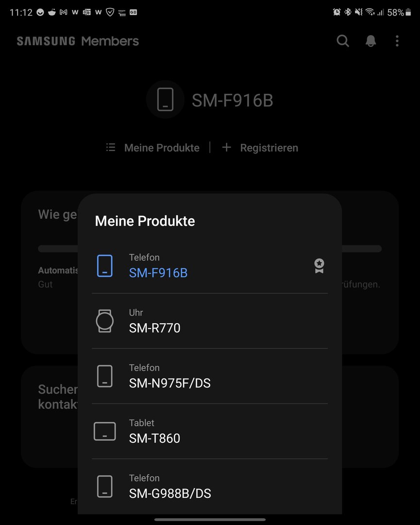This screenshot has width=420, height=525.
Task: Select SM-F916B in product list
Action: [210, 266]
